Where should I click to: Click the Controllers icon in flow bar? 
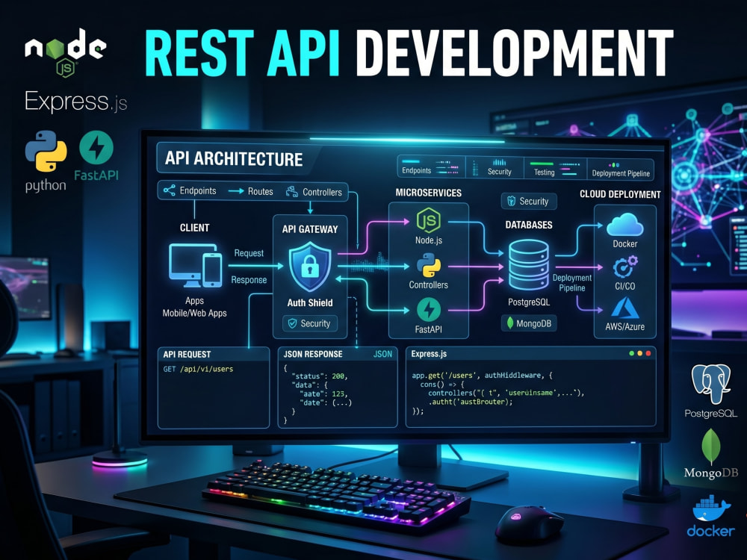pyautogui.click(x=291, y=191)
